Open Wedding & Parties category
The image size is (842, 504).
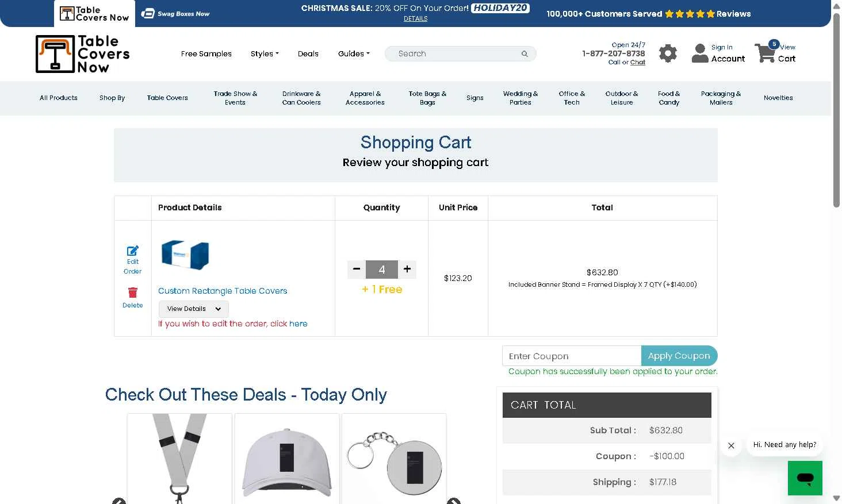coord(520,98)
